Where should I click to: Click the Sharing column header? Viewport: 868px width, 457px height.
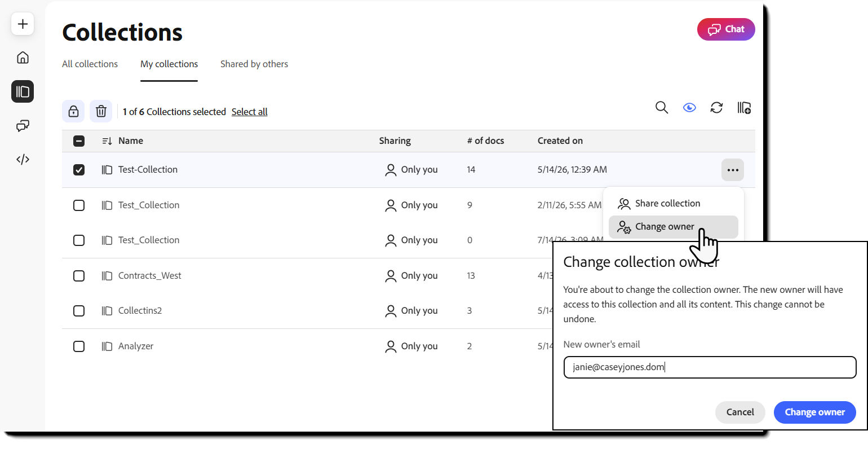pyautogui.click(x=395, y=141)
